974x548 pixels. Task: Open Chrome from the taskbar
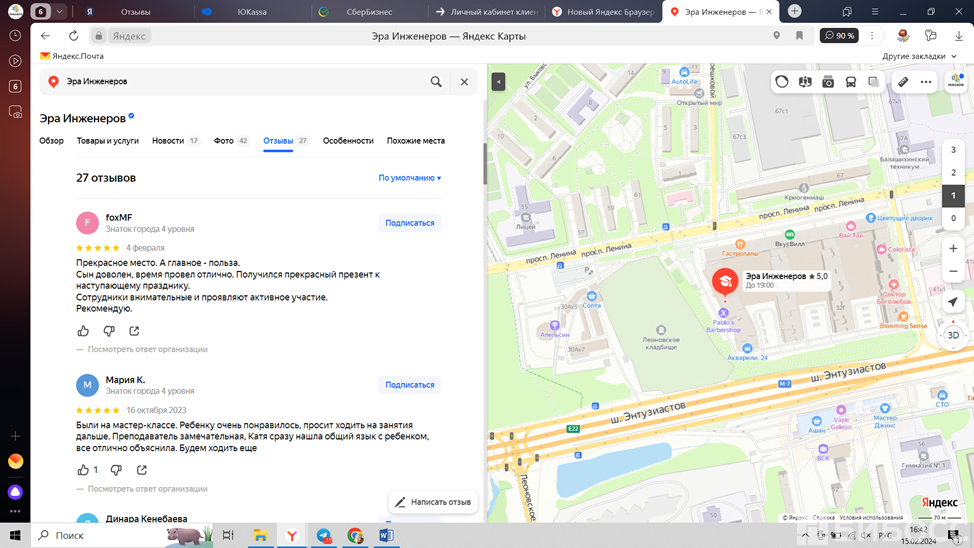355,536
